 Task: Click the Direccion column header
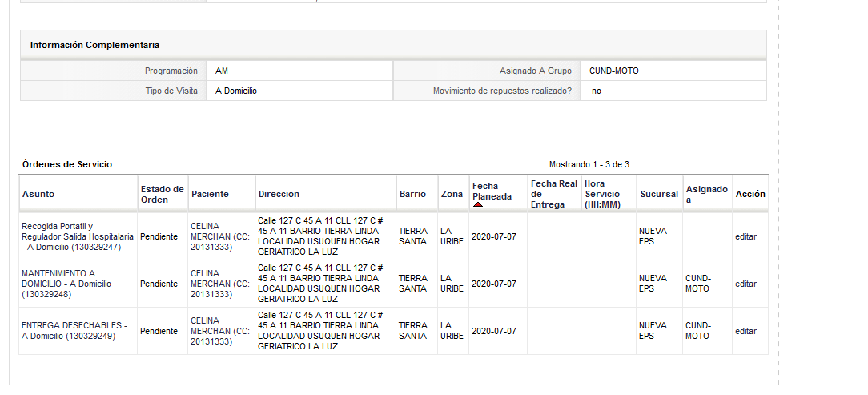coord(279,194)
